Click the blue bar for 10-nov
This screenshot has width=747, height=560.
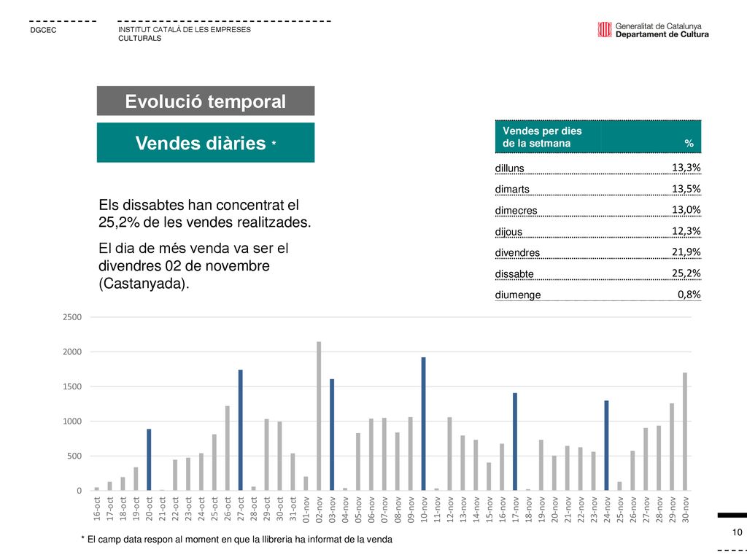[424, 424]
